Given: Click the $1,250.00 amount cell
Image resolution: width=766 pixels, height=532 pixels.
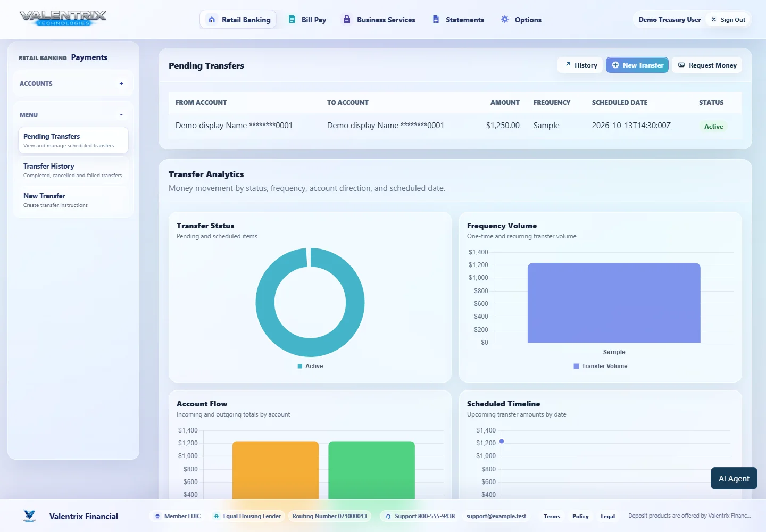Looking at the screenshot, I should 503,126.
